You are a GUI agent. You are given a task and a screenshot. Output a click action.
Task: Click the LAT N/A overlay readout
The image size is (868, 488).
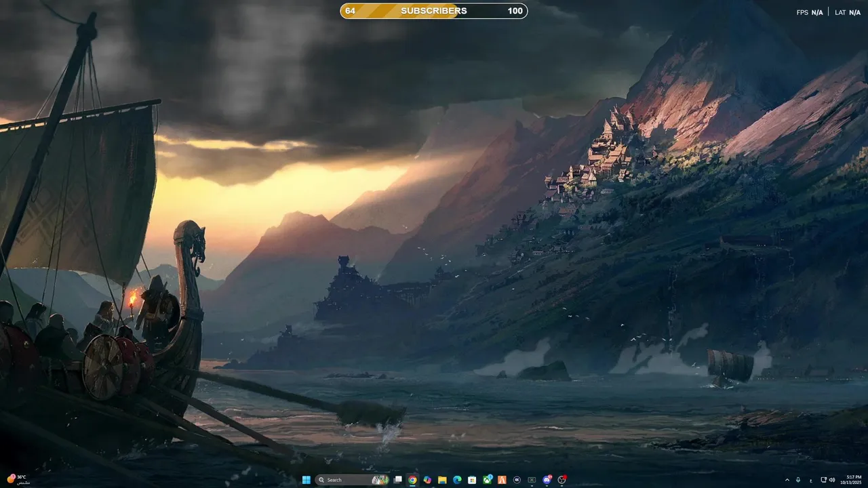[848, 12]
